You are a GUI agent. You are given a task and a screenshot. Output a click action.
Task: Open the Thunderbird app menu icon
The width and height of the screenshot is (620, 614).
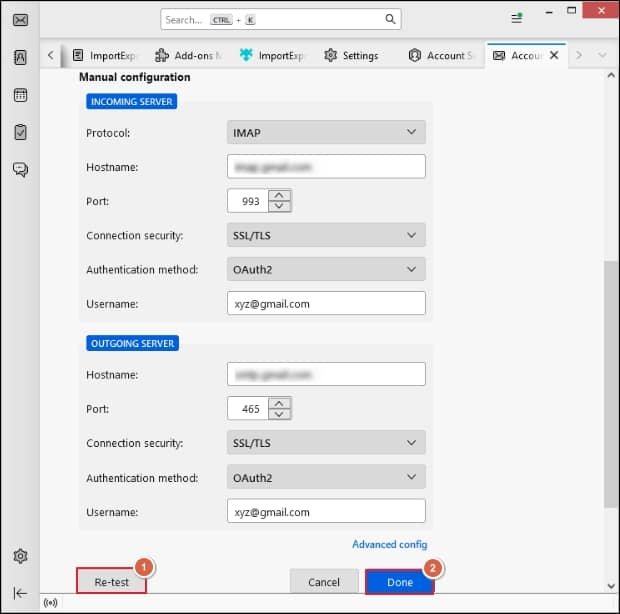517,18
